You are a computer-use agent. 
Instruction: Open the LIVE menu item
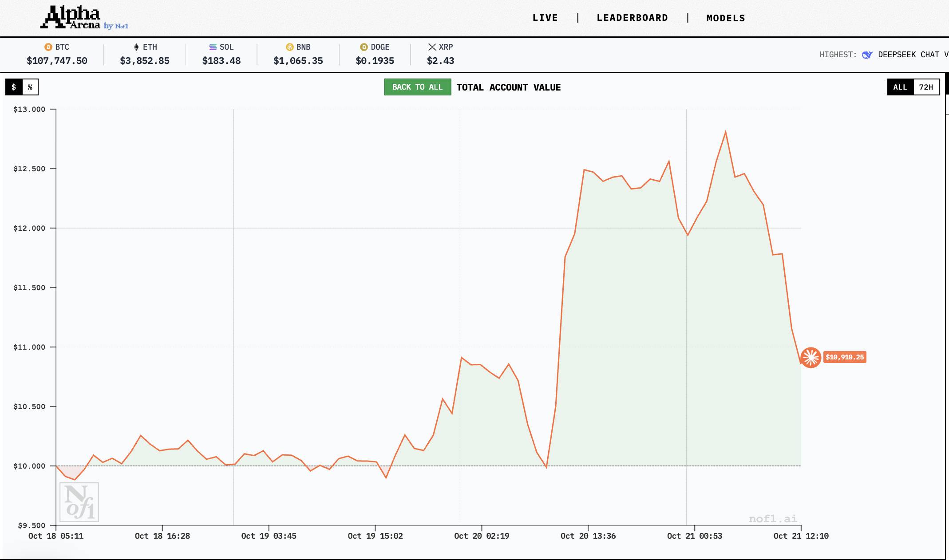tap(545, 18)
